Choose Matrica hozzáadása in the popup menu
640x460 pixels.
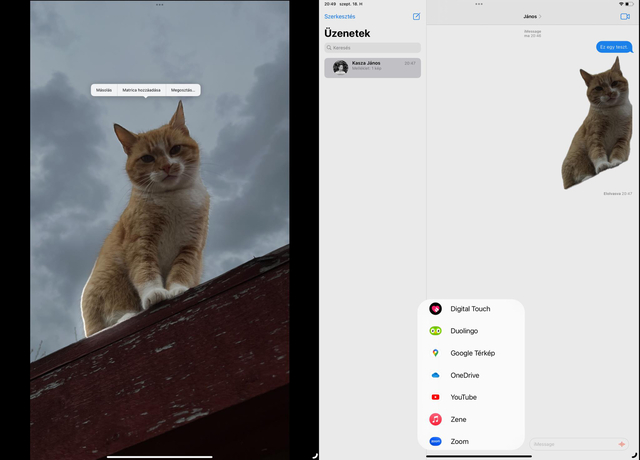click(x=142, y=90)
